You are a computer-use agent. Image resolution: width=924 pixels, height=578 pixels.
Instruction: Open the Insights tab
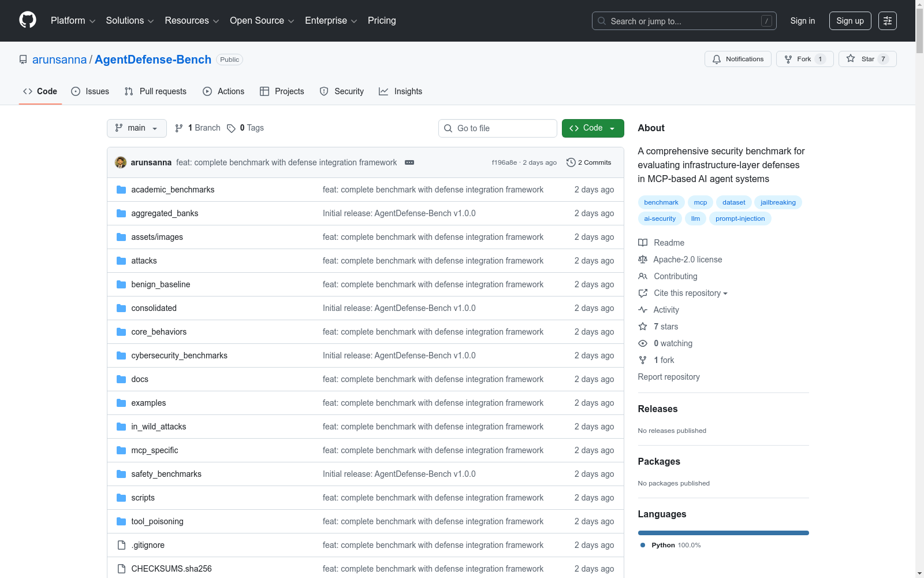coord(401,91)
